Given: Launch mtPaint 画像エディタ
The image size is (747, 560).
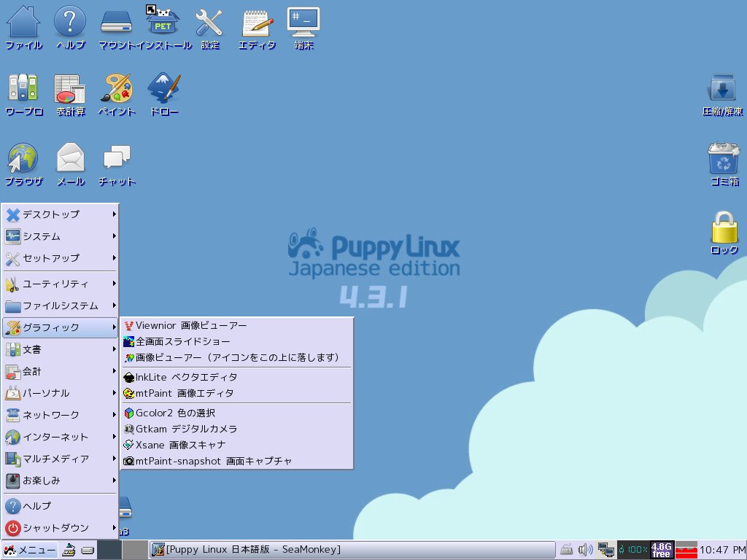Looking at the screenshot, I should (237, 393).
